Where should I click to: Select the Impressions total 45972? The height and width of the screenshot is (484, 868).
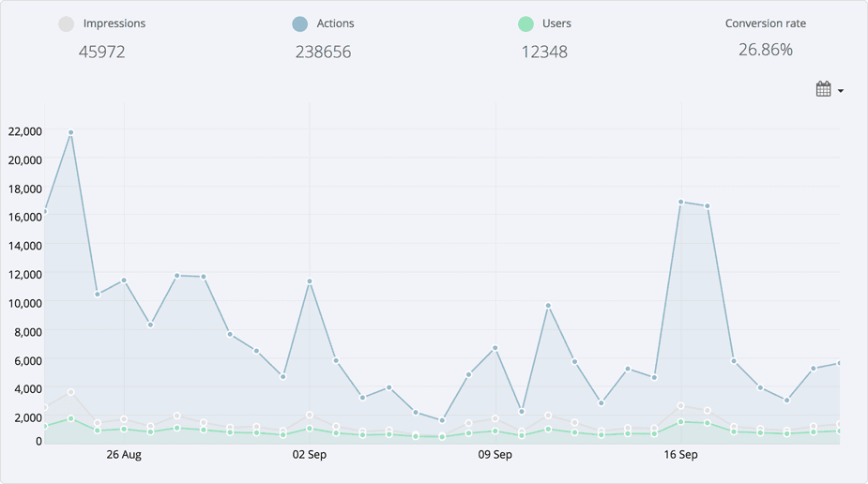pyautogui.click(x=102, y=52)
